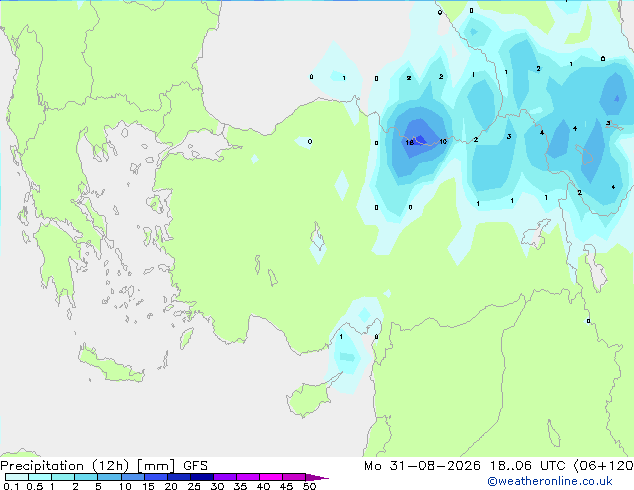
Task: Click the over-50 arrow tip of the legend
Action: pyautogui.click(x=317, y=477)
